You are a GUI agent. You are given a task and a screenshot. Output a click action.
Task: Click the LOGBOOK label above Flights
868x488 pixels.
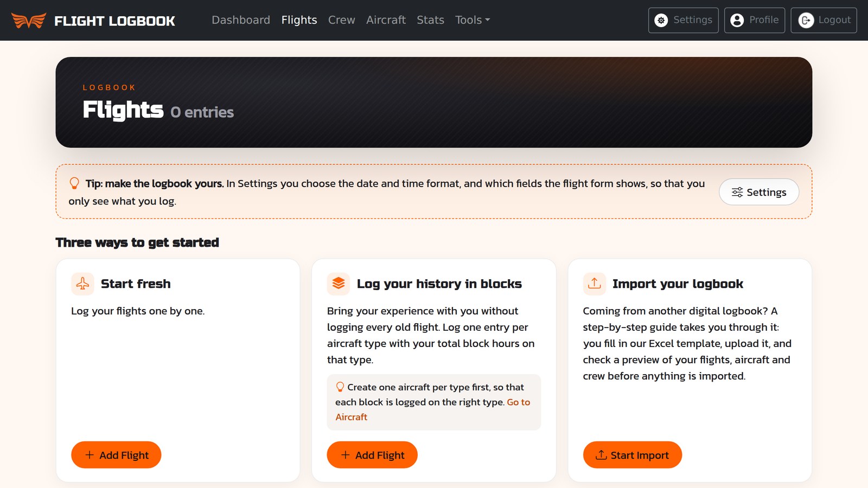pos(109,87)
